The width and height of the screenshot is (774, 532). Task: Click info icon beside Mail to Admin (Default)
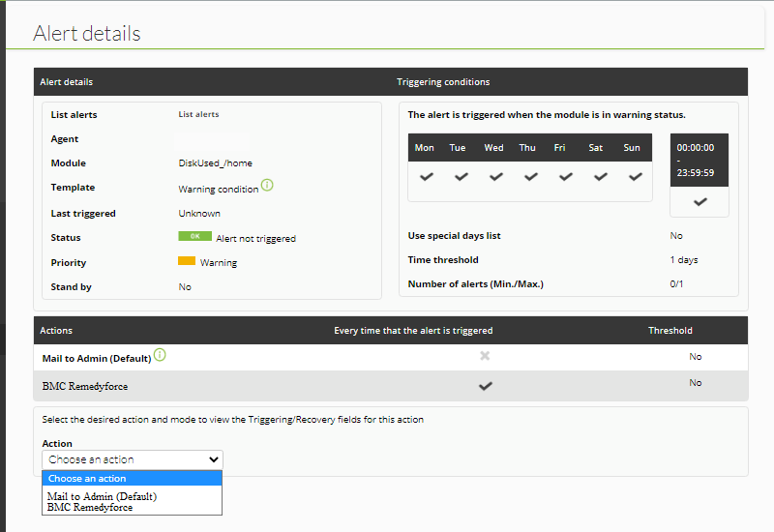(160, 354)
